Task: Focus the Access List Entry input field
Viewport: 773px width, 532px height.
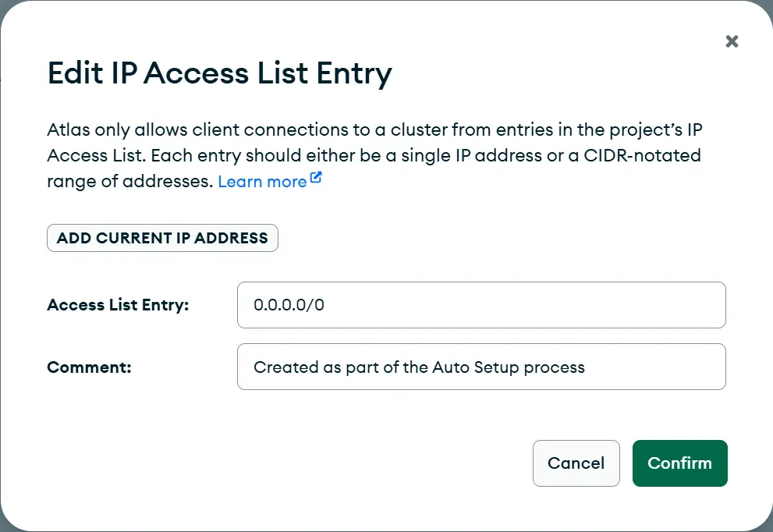Action: click(x=481, y=305)
